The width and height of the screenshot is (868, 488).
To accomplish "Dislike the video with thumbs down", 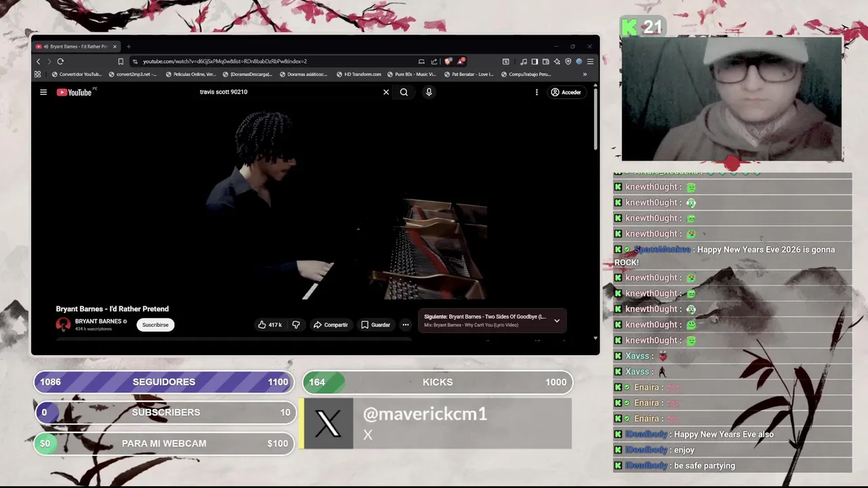I will pos(296,325).
